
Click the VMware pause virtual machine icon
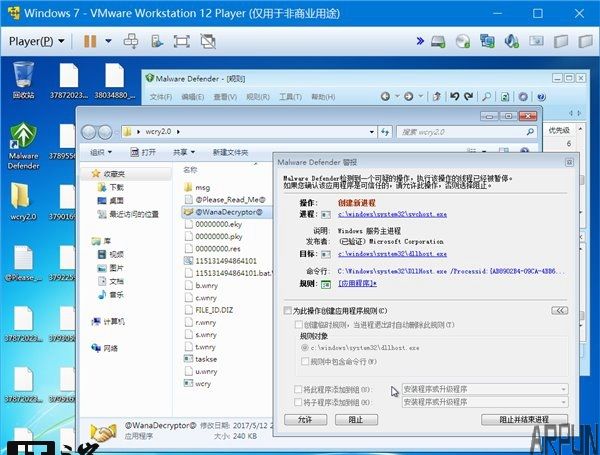90,41
